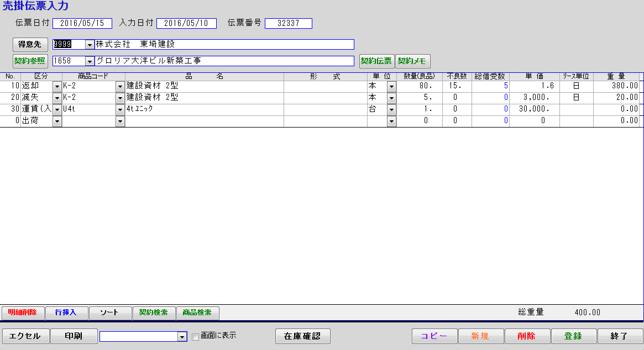Click the 得意先 customer button
The image size is (644, 350).
click(x=30, y=44)
